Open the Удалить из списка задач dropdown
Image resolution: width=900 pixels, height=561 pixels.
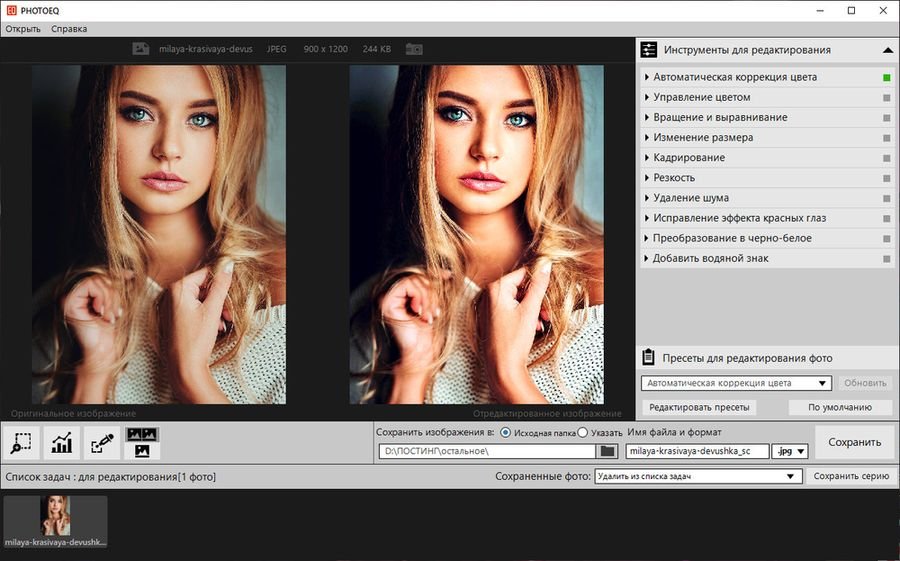tap(698, 476)
